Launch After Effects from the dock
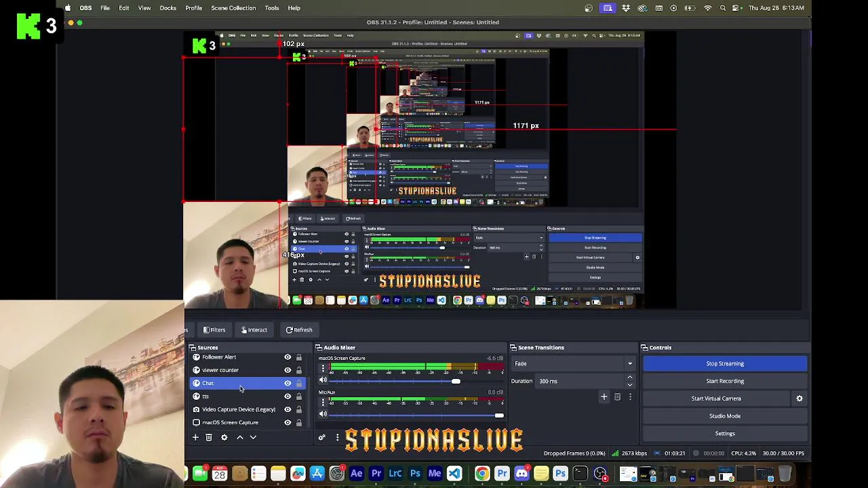The width and height of the screenshot is (868, 488). point(357,474)
